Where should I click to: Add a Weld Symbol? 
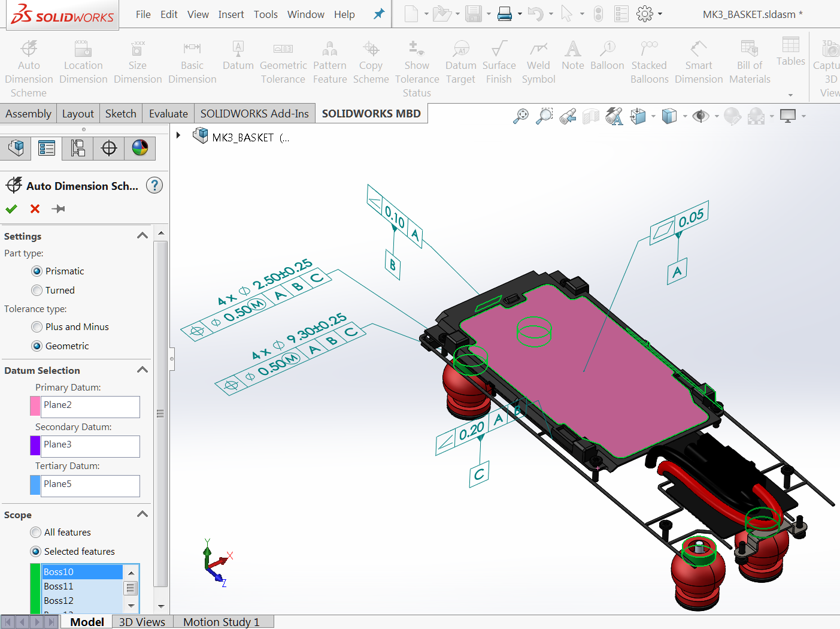pyautogui.click(x=538, y=62)
